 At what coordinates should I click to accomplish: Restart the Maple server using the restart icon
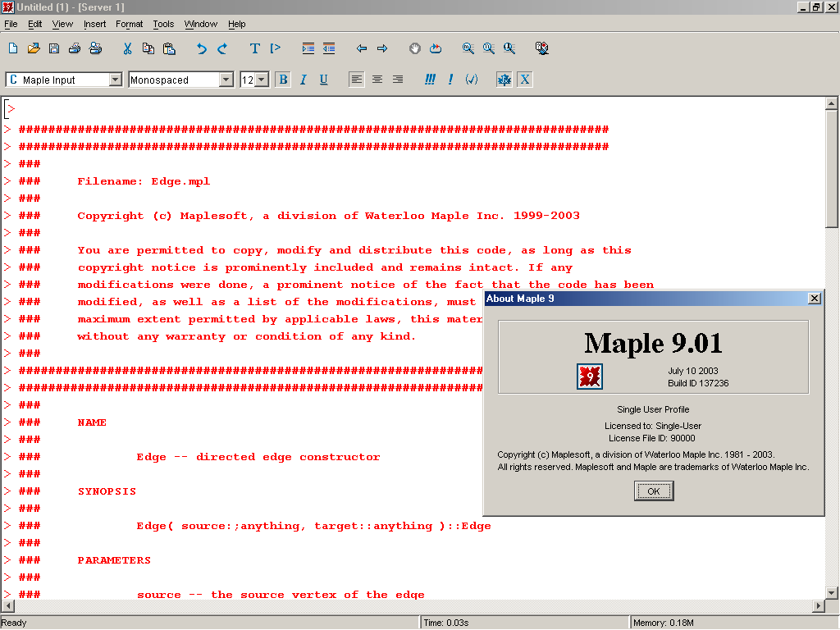pos(436,48)
